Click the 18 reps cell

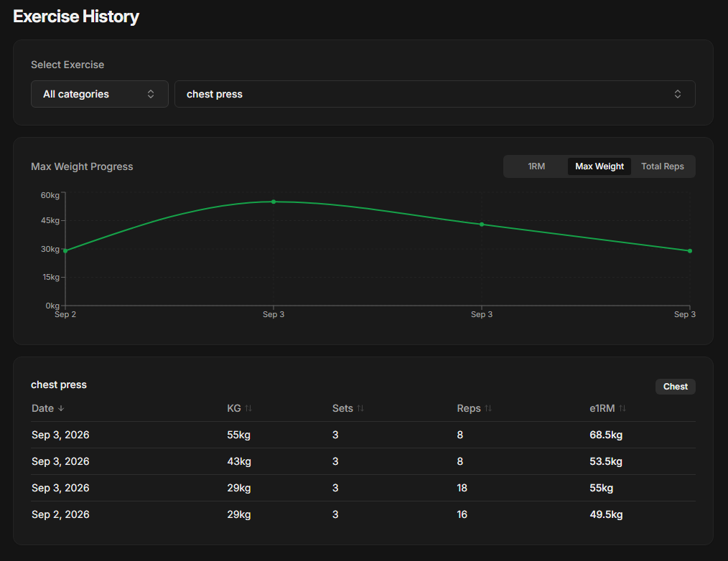coord(462,488)
